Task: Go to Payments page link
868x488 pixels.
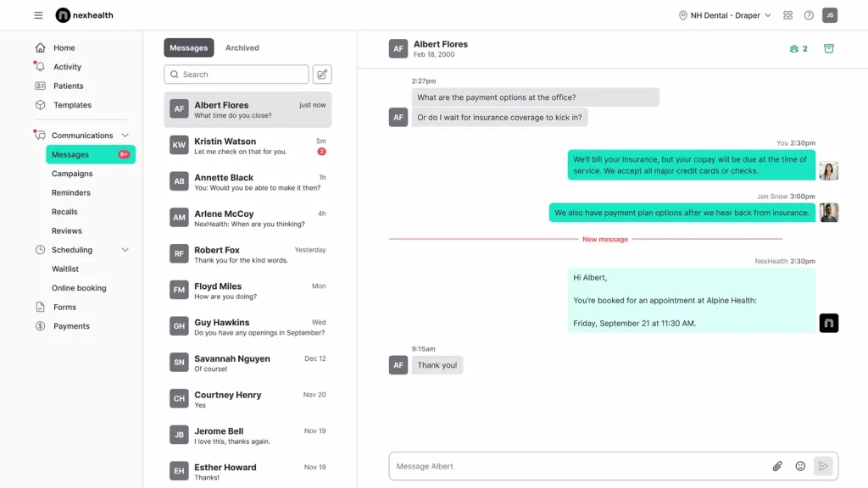Action: click(71, 326)
